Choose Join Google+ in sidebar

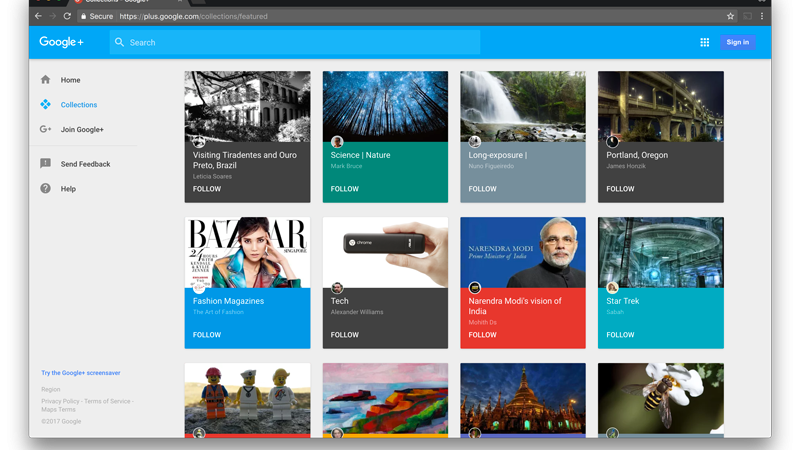point(82,130)
